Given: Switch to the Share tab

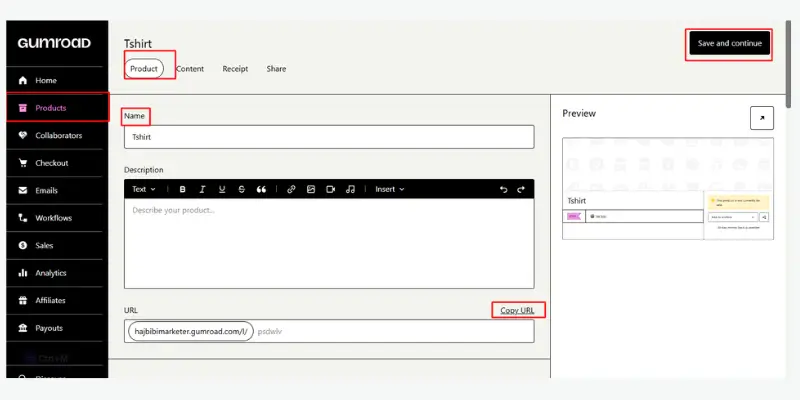Looking at the screenshot, I should tap(276, 69).
